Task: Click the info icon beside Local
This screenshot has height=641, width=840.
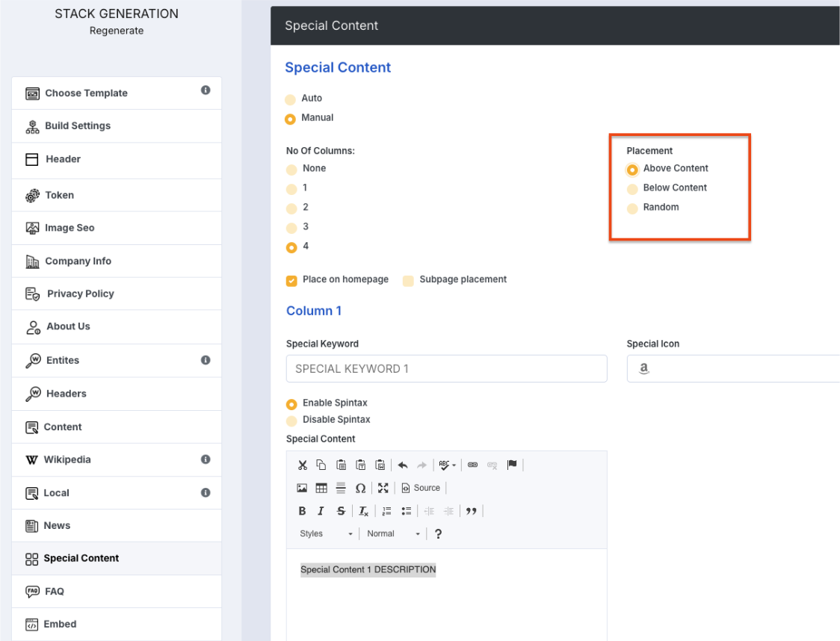Action: (x=206, y=492)
